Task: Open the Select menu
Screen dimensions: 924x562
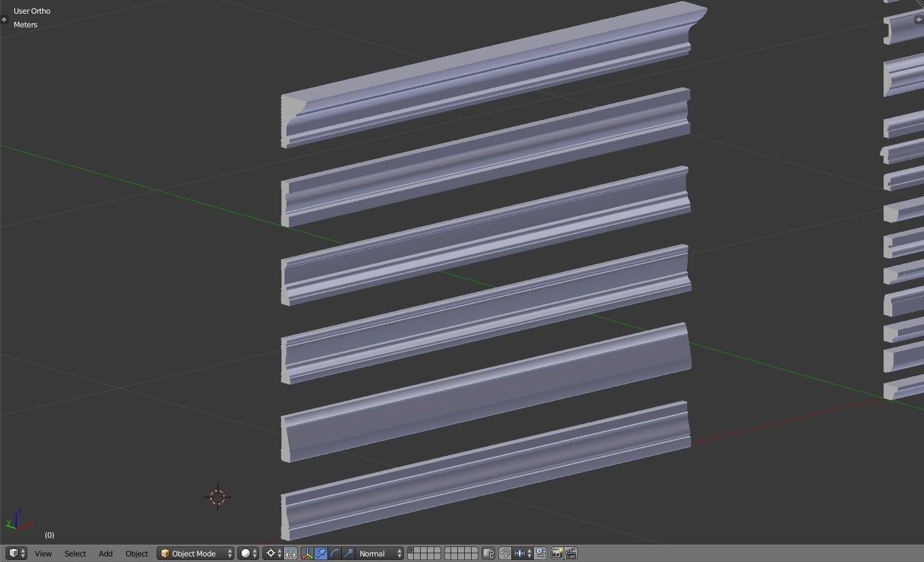Action: tap(75, 553)
